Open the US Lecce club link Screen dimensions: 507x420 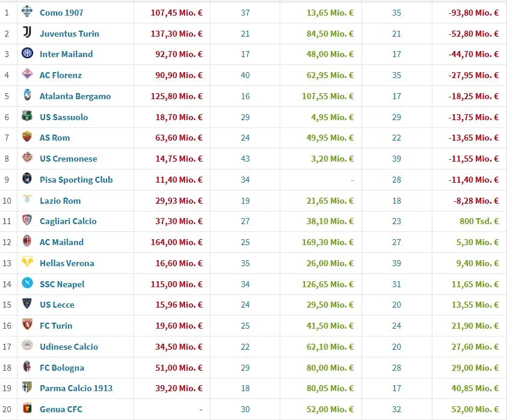coord(57,305)
